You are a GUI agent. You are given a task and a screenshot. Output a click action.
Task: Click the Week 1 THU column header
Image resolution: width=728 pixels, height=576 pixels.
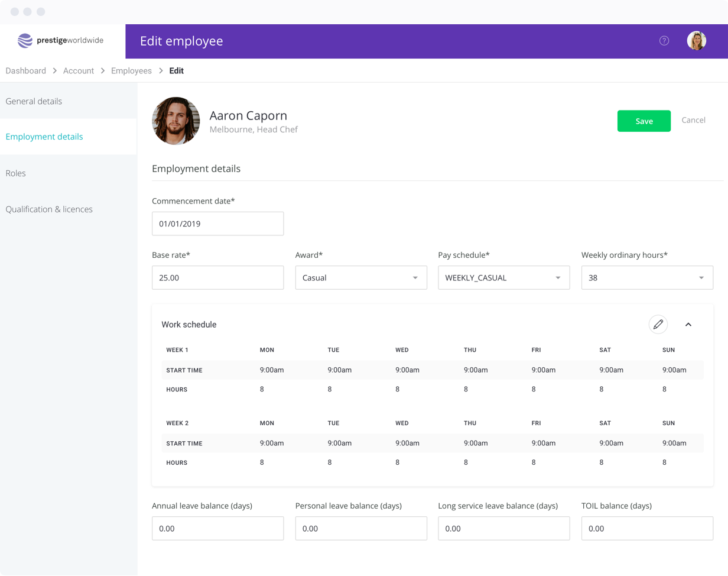click(470, 350)
